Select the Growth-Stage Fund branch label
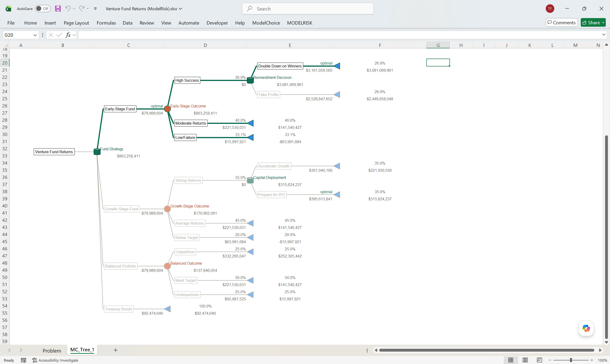Viewport: 610px width, 364px height. [122, 209]
